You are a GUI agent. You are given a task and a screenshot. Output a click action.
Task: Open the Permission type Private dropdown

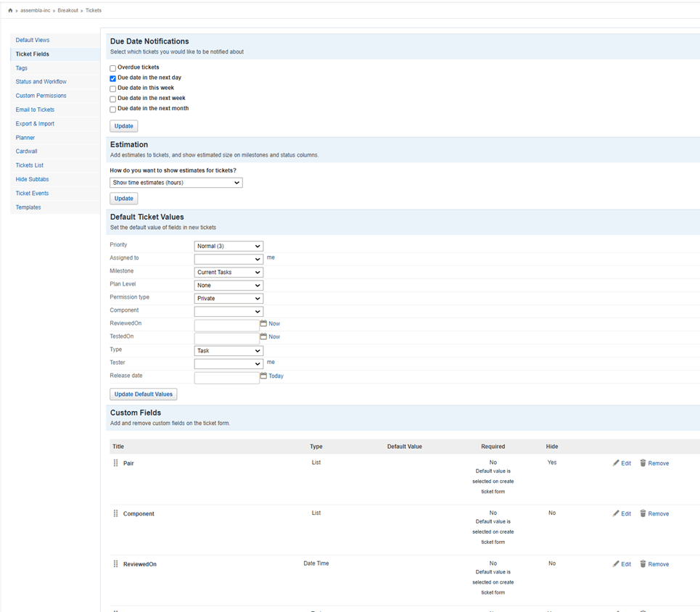[228, 299]
